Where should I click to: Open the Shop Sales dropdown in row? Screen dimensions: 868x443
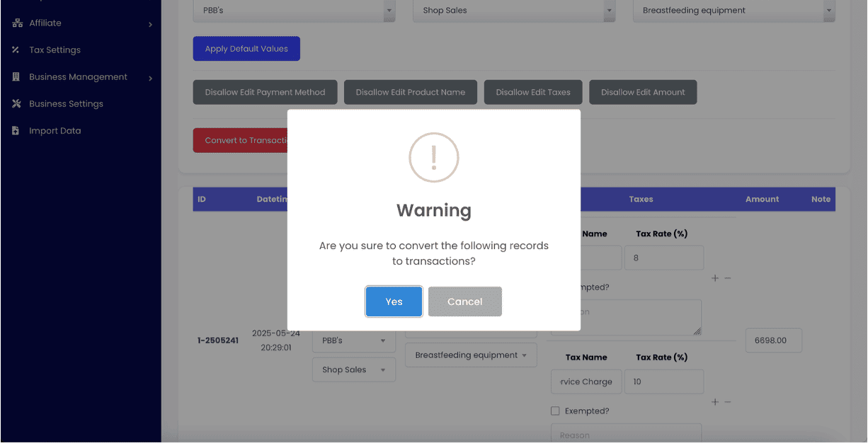click(353, 370)
